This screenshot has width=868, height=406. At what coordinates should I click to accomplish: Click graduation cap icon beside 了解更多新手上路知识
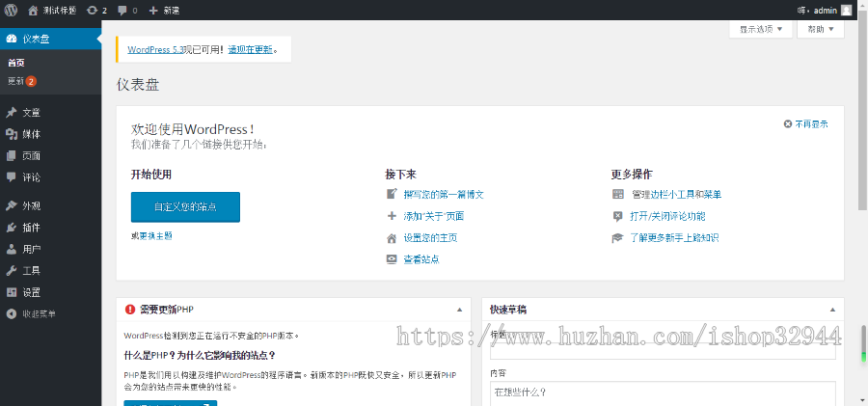(618, 238)
